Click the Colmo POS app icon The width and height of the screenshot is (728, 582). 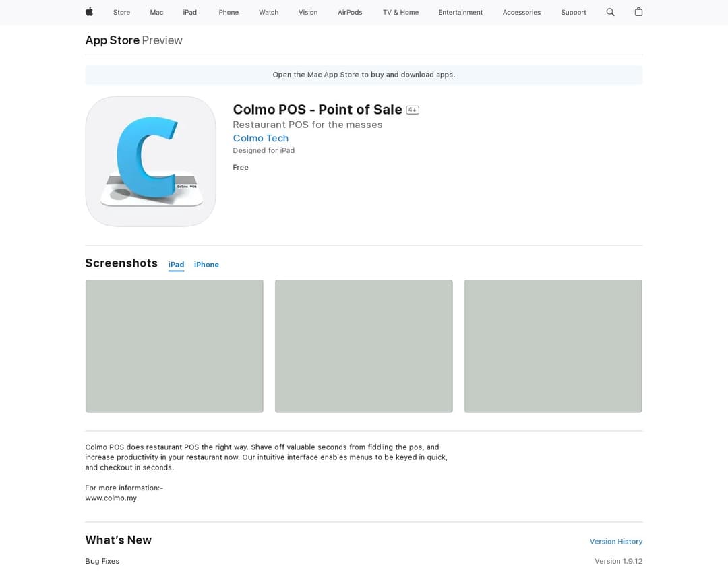click(x=150, y=162)
